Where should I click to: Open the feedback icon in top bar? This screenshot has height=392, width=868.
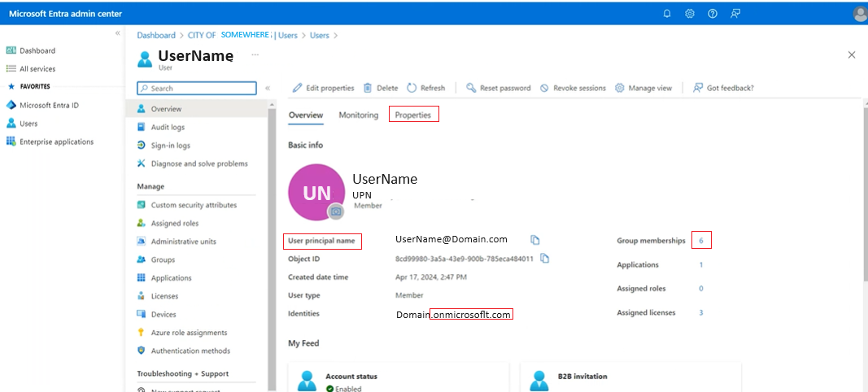click(735, 14)
